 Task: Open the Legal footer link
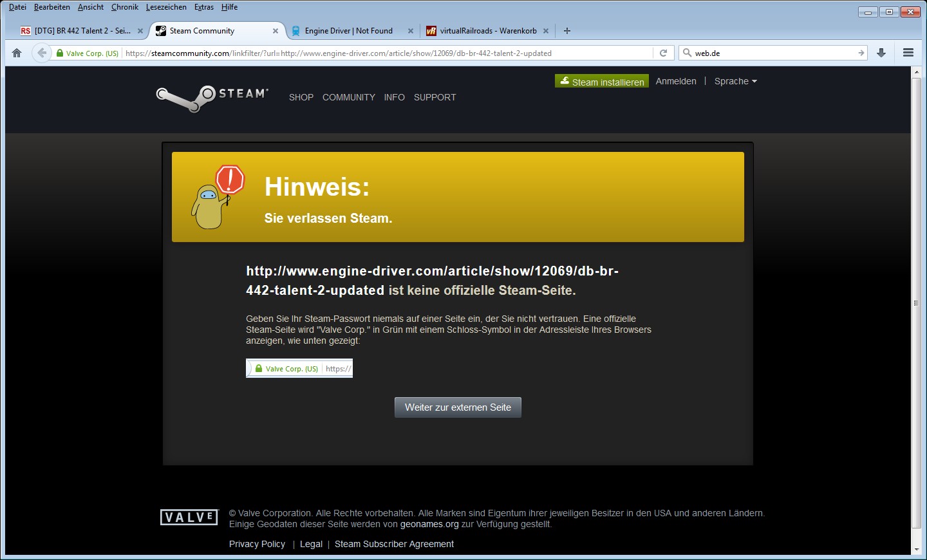pyautogui.click(x=311, y=544)
